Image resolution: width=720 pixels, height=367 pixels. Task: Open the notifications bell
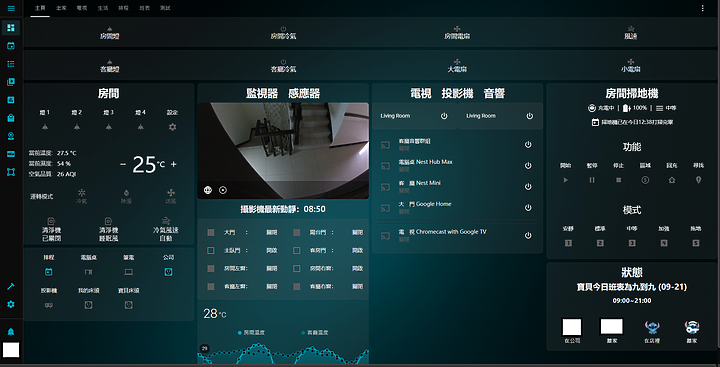[x=11, y=332]
